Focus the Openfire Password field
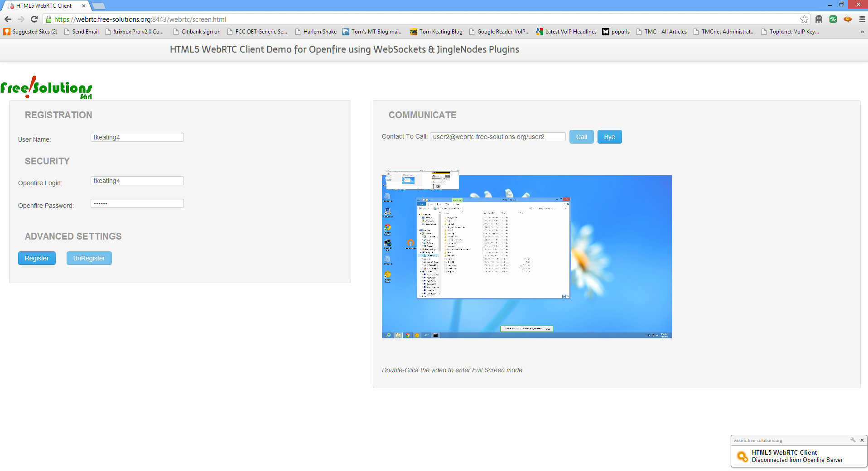868x471 pixels. (x=137, y=203)
